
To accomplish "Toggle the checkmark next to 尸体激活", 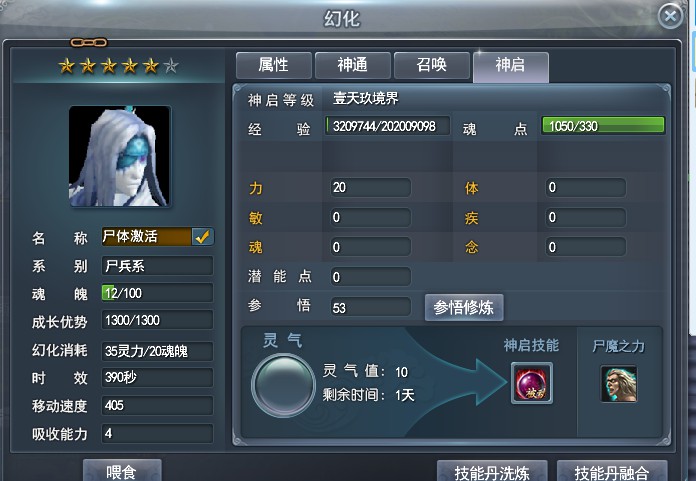I will [203, 237].
